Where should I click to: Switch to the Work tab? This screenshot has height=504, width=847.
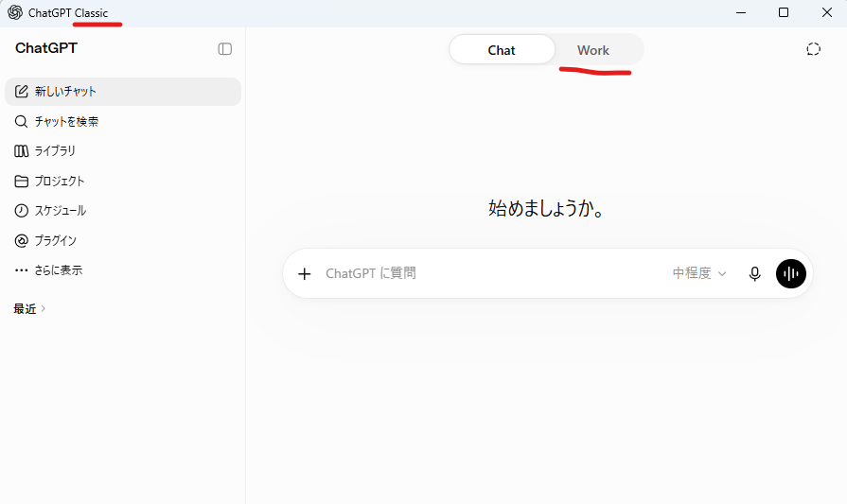[593, 50]
